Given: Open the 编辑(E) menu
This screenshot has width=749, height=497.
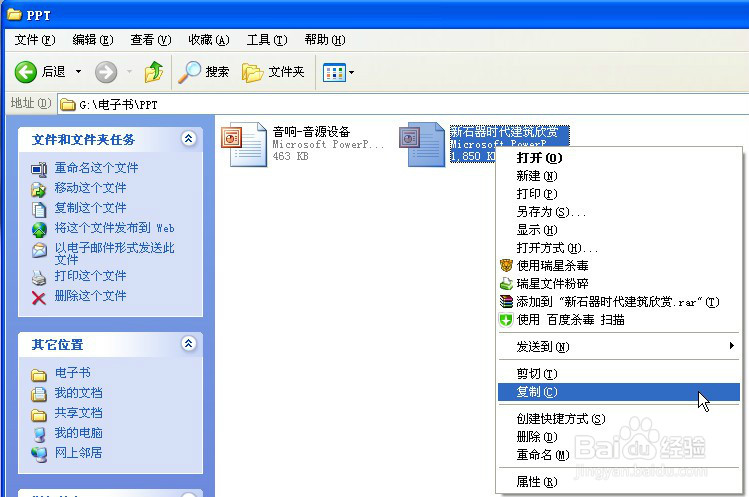Looking at the screenshot, I should [93, 40].
